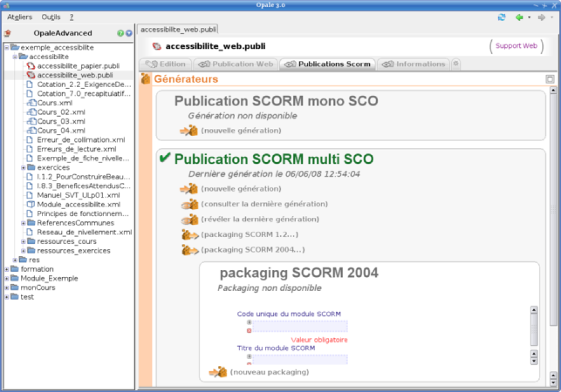Click packaging form scrollbar up arrow
The height and width of the screenshot is (392, 561).
pos(534,310)
